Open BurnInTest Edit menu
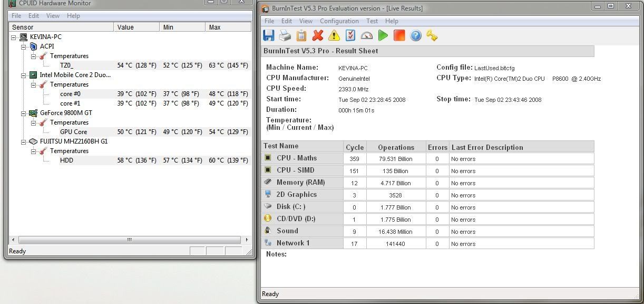This screenshot has height=304, width=644. pos(287,21)
